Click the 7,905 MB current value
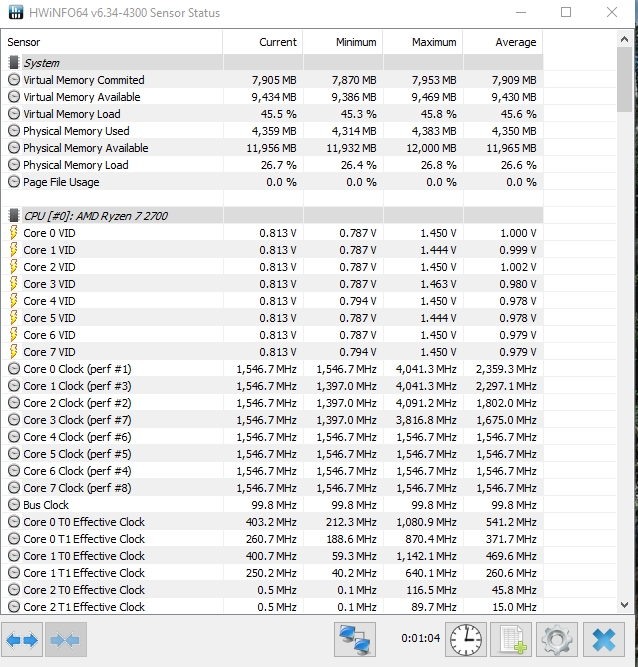The image size is (638, 667). pos(274,80)
